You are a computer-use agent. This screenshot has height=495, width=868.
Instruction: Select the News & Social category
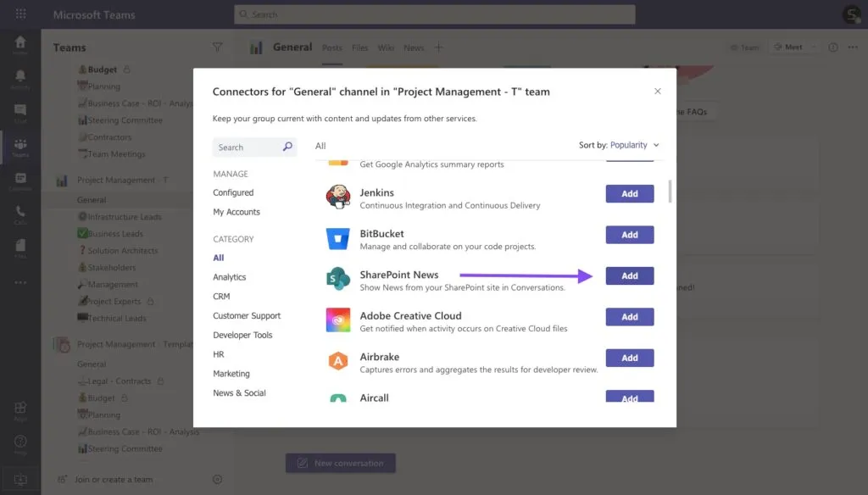pos(239,393)
